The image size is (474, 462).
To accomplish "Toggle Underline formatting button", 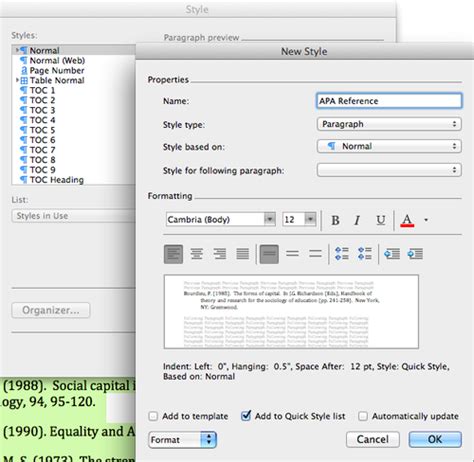I will click(x=381, y=220).
